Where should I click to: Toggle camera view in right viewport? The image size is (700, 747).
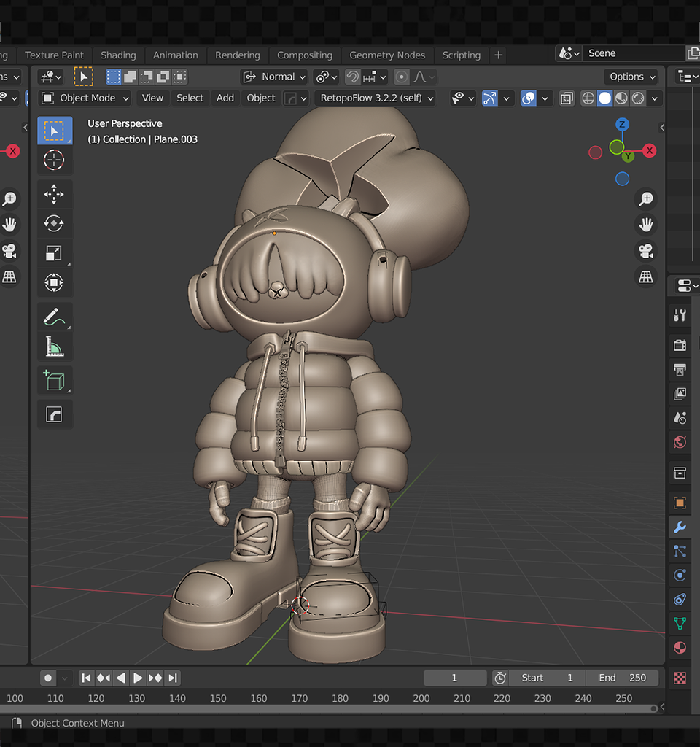pyautogui.click(x=646, y=251)
